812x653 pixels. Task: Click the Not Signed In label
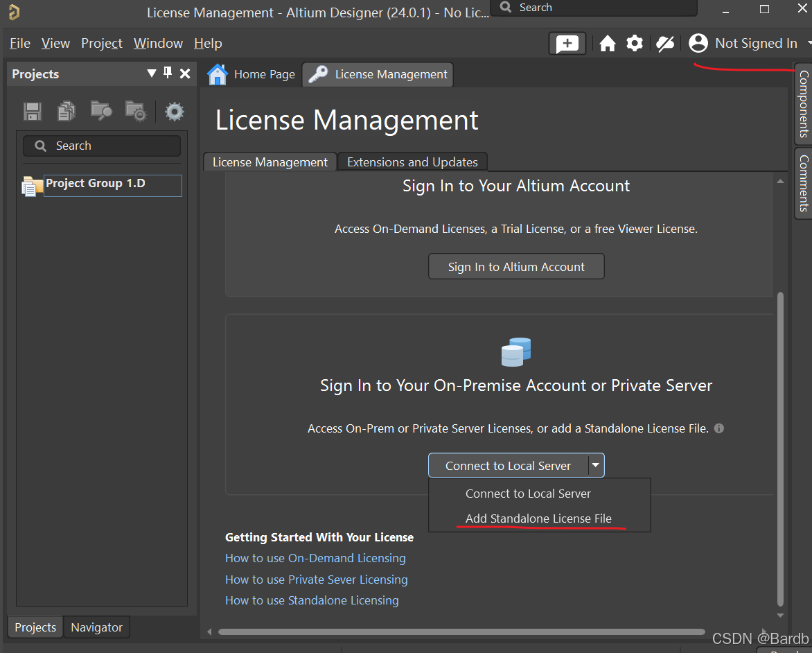click(x=756, y=44)
